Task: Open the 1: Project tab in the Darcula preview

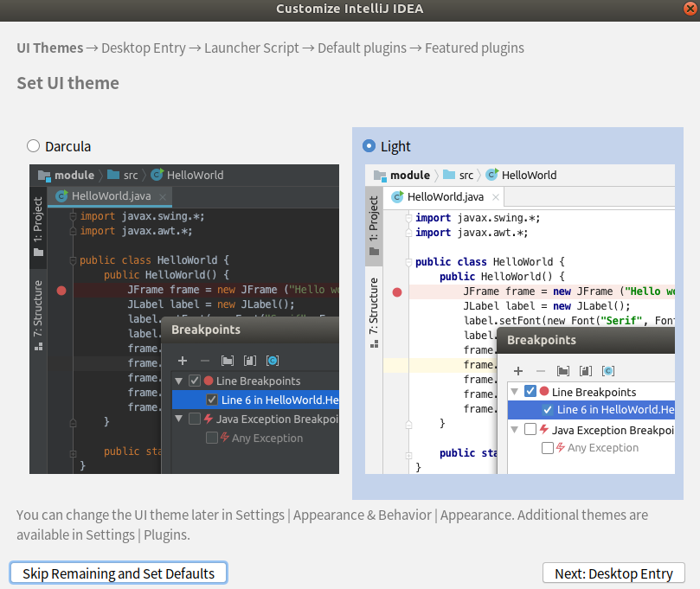Action: pos(38,227)
